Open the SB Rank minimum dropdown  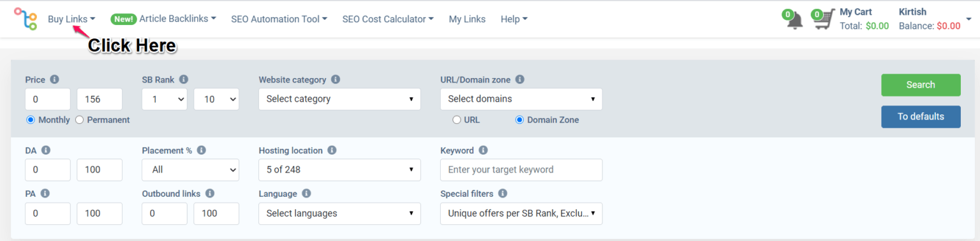tap(165, 99)
